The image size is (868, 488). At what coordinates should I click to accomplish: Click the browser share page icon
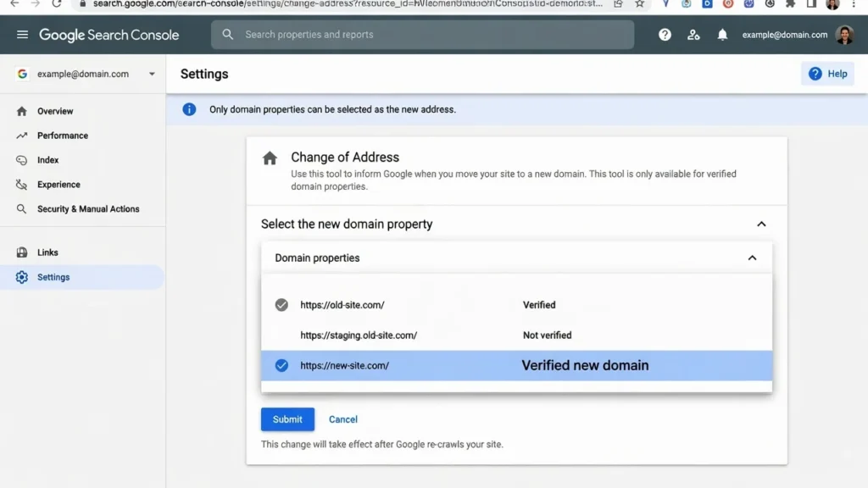[x=618, y=4]
